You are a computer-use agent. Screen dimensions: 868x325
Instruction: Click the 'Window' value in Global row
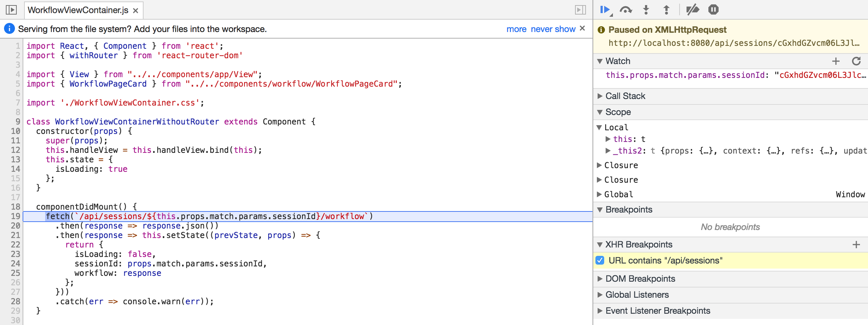pyautogui.click(x=850, y=194)
